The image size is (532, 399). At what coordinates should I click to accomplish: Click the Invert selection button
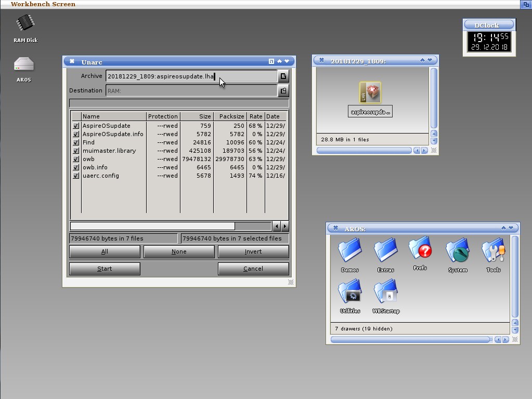click(x=253, y=251)
